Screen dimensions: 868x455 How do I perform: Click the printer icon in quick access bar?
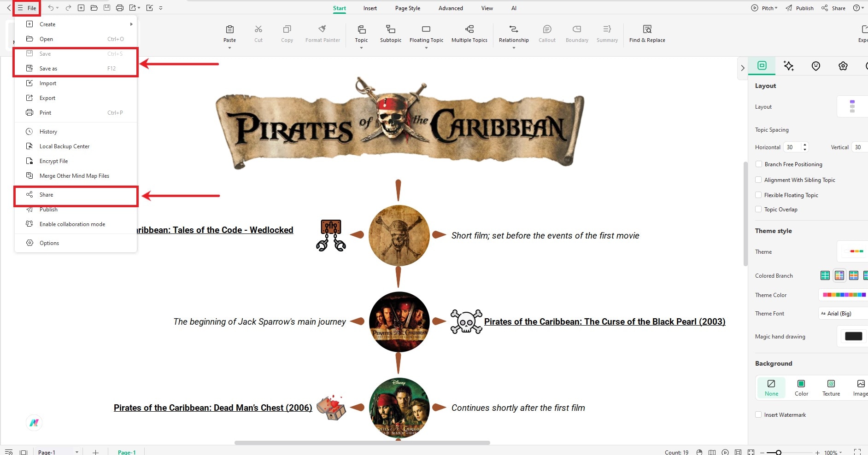pos(120,8)
